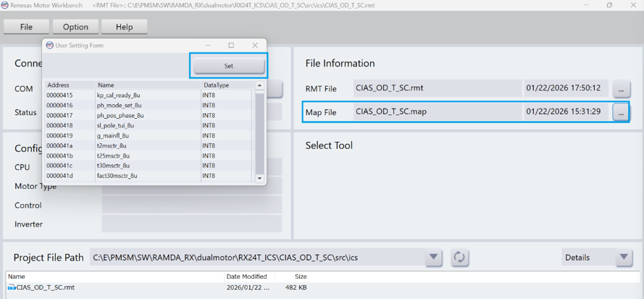Browse for the Map File

coord(622,111)
